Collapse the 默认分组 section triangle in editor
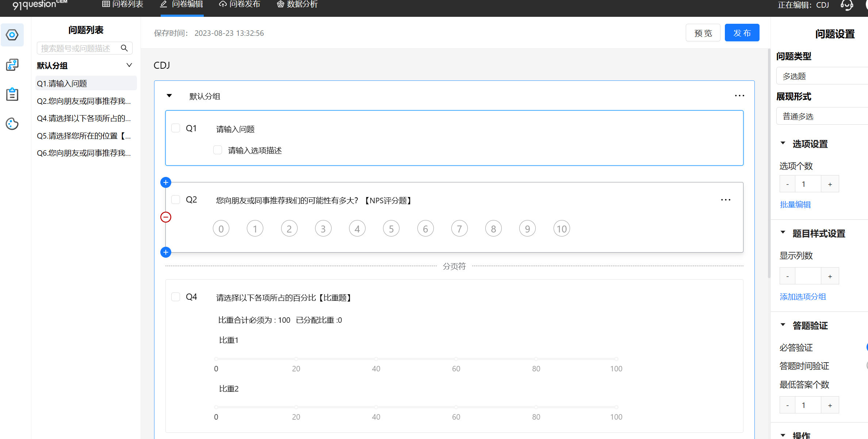The height and width of the screenshot is (439, 868). click(x=169, y=96)
